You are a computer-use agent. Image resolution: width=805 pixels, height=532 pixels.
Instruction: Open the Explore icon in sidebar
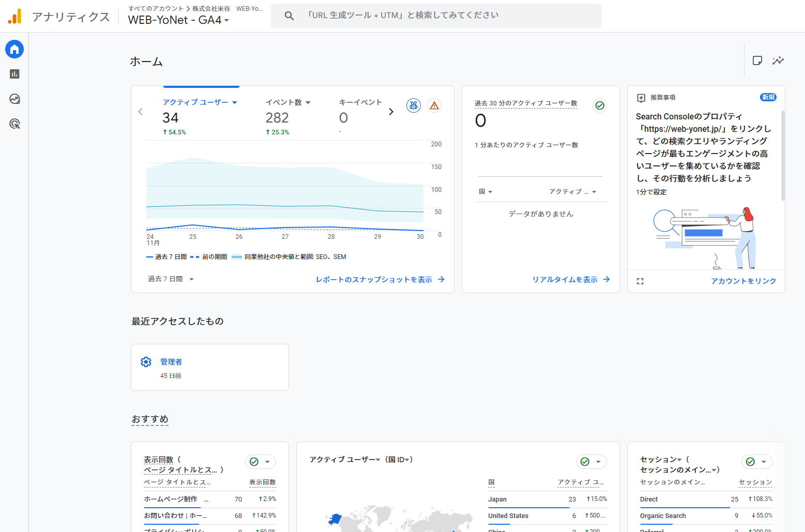coord(14,99)
